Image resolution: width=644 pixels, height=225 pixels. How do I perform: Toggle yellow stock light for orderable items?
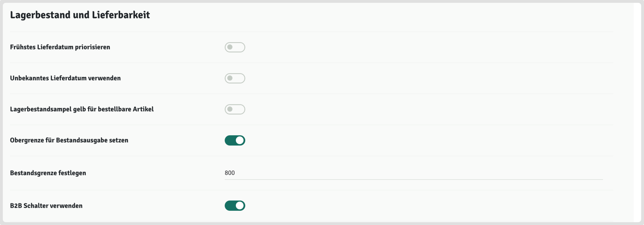tap(235, 109)
